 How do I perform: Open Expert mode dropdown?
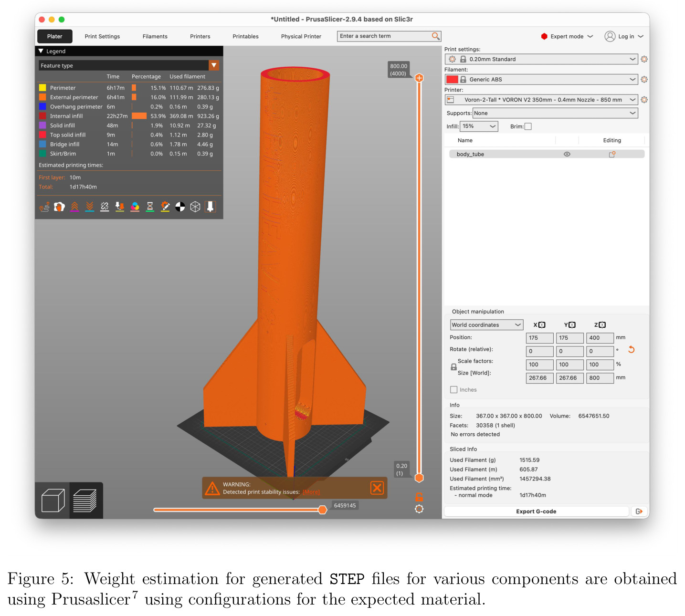point(567,36)
